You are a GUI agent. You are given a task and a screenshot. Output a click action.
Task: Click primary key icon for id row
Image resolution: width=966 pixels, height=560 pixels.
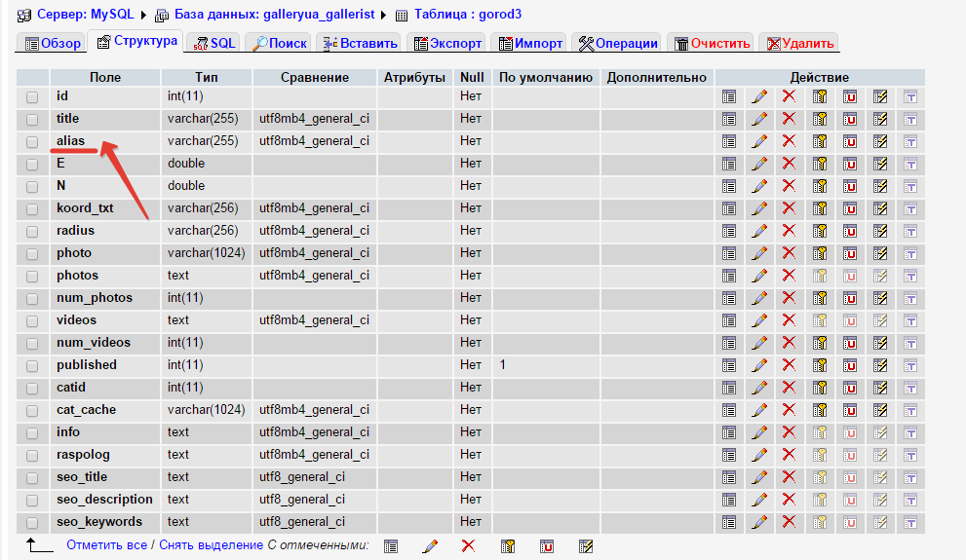tap(820, 96)
